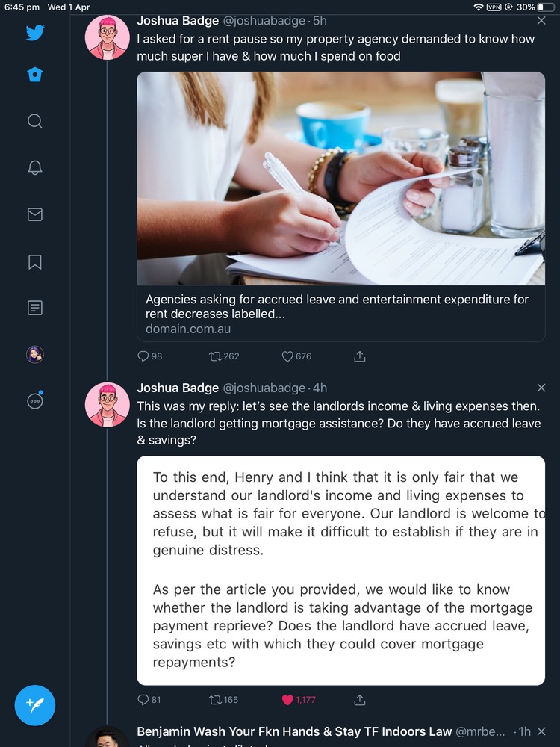The height and width of the screenshot is (747, 560).
Task: Open Notifications bell icon
Action: point(34,168)
